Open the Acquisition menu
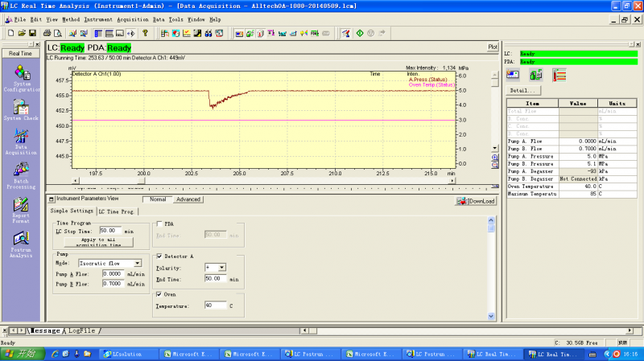The image size is (644, 361). pyautogui.click(x=134, y=18)
